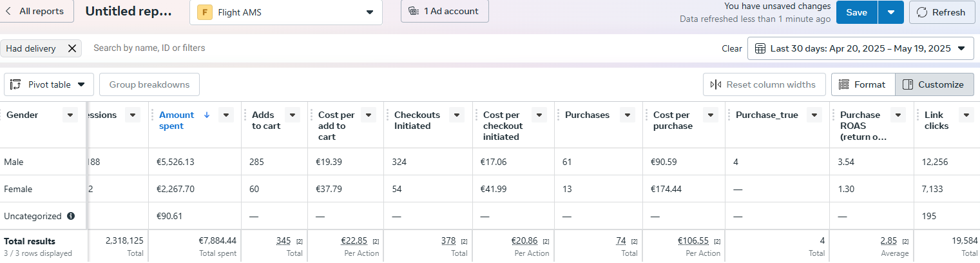Open the Link clicks column menu arrow

966,115
